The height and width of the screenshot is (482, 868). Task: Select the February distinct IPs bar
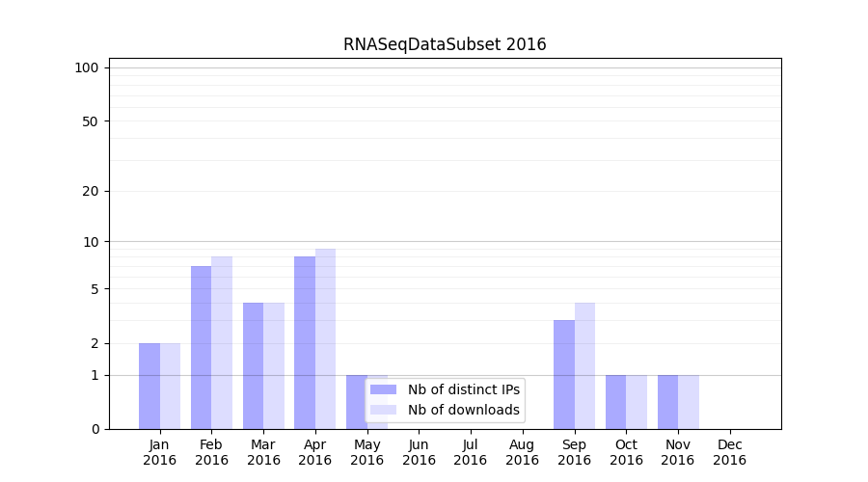[x=201, y=347]
